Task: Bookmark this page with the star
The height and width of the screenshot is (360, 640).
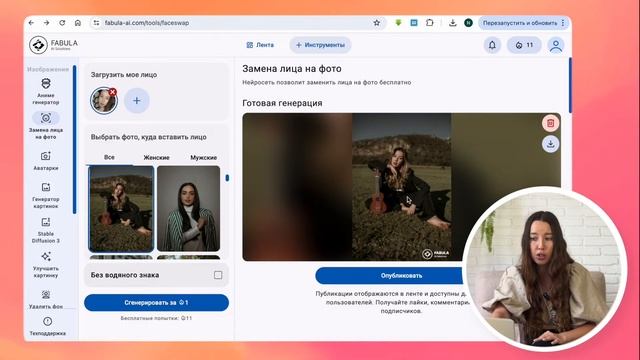Action: pyautogui.click(x=377, y=23)
